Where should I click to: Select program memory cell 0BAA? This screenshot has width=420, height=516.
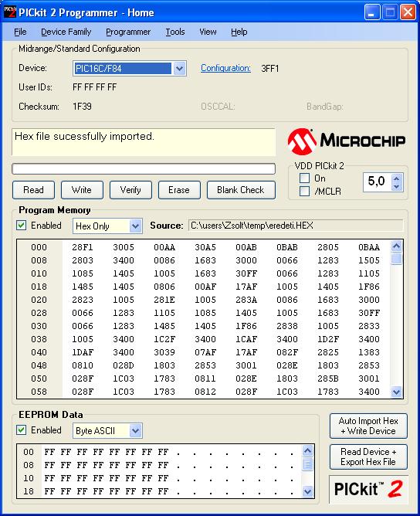[x=369, y=247]
